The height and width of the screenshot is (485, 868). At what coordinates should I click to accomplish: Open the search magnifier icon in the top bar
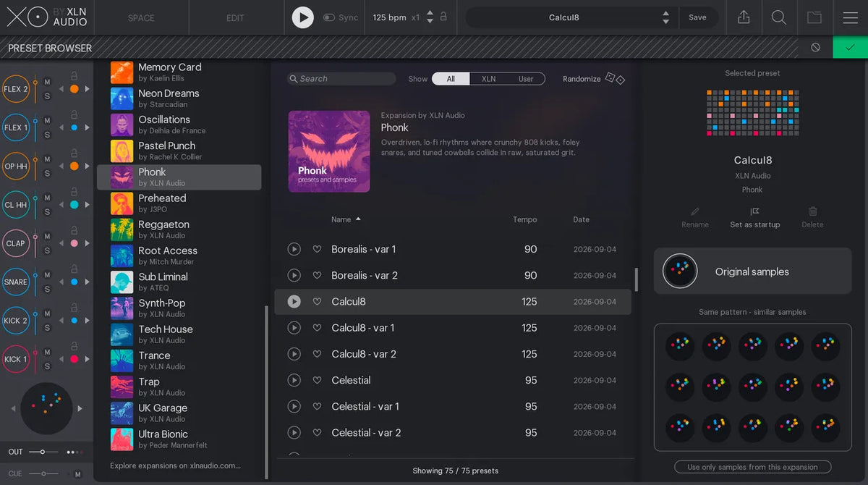779,17
